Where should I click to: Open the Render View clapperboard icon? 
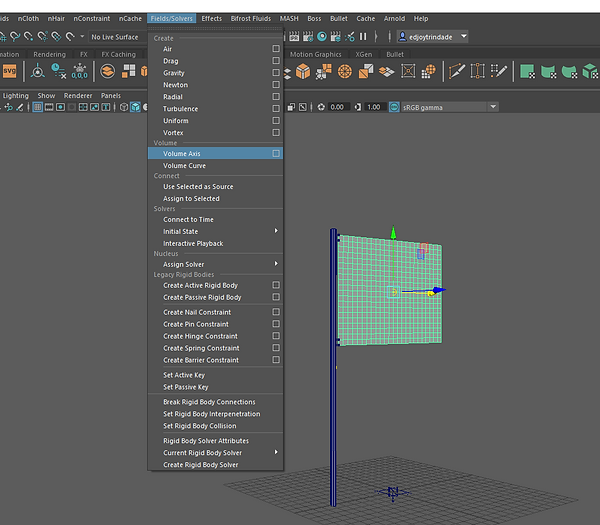coord(294,36)
